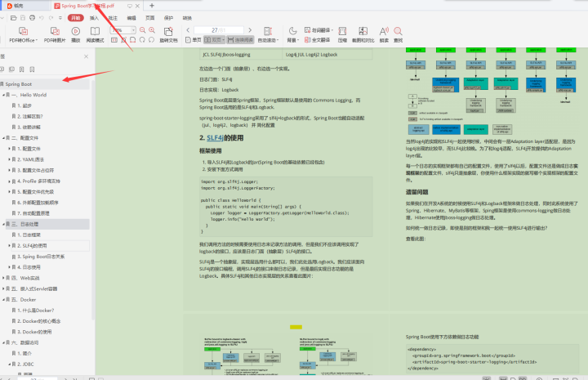Image resolution: width=588 pixels, height=380 pixels.
Task: Collapse the 2. JDBC bookmark
Action: (9, 364)
